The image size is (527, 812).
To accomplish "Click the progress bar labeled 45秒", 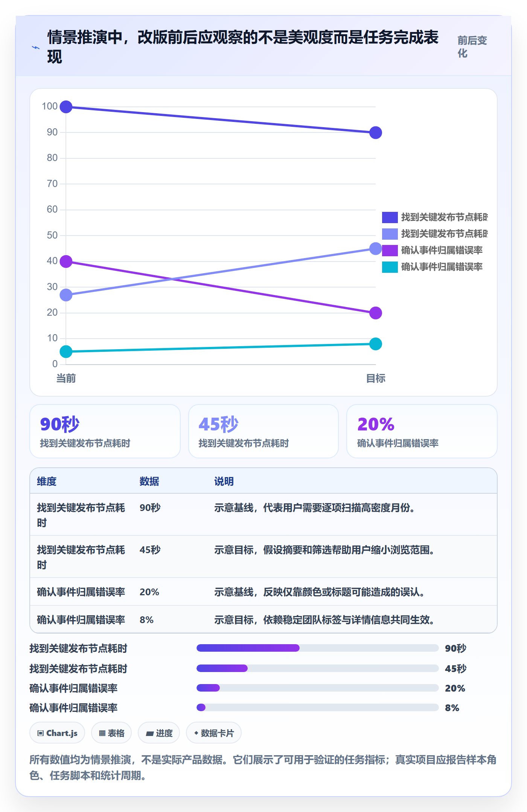I will pyautogui.click(x=318, y=668).
